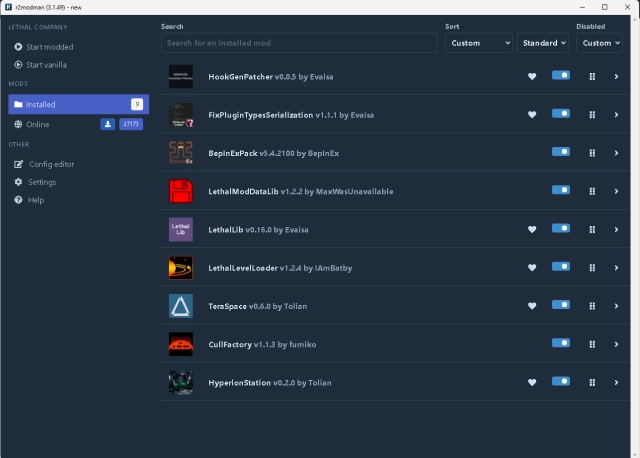640x458 pixels.
Task: Toggle off the BepInExPack mod
Action: tap(561, 152)
